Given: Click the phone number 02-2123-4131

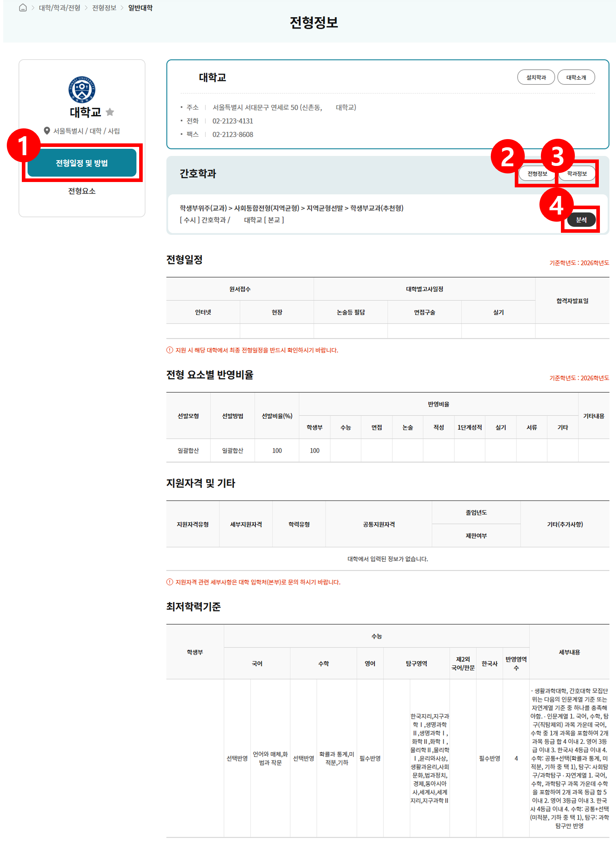Looking at the screenshot, I should 233,121.
